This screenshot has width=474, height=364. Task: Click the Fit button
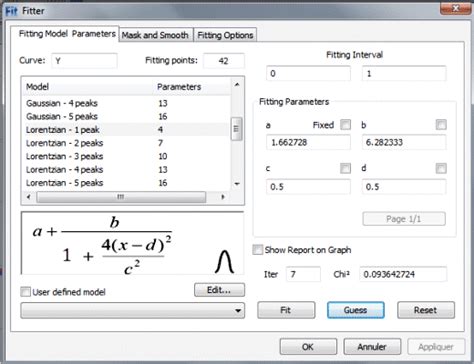286,310
